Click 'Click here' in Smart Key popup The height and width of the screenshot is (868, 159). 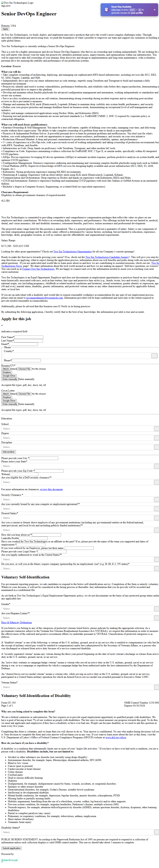tap(116, 10)
